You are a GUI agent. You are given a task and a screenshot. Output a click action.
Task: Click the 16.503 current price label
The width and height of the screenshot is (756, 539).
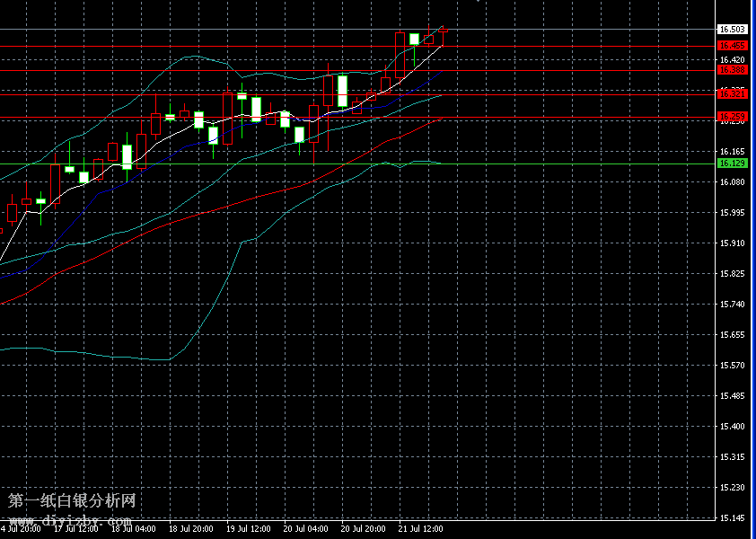[x=733, y=30]
